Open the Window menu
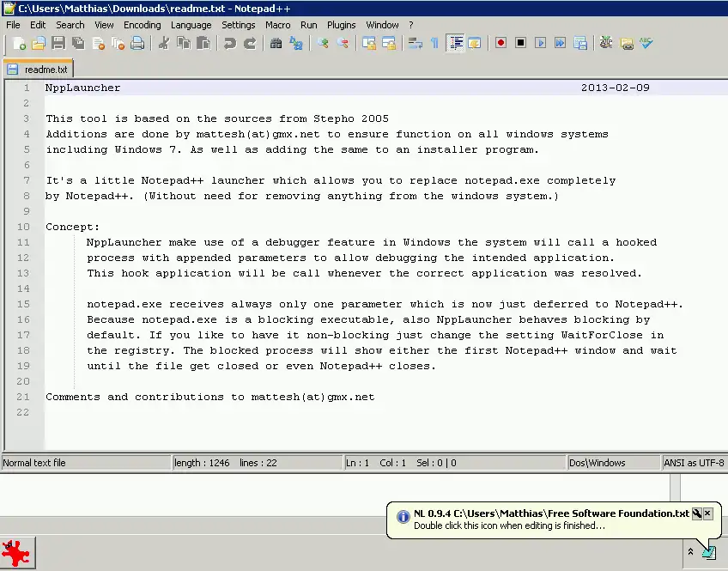Screen dimensions: 728x571 click(x=382, y=25)
